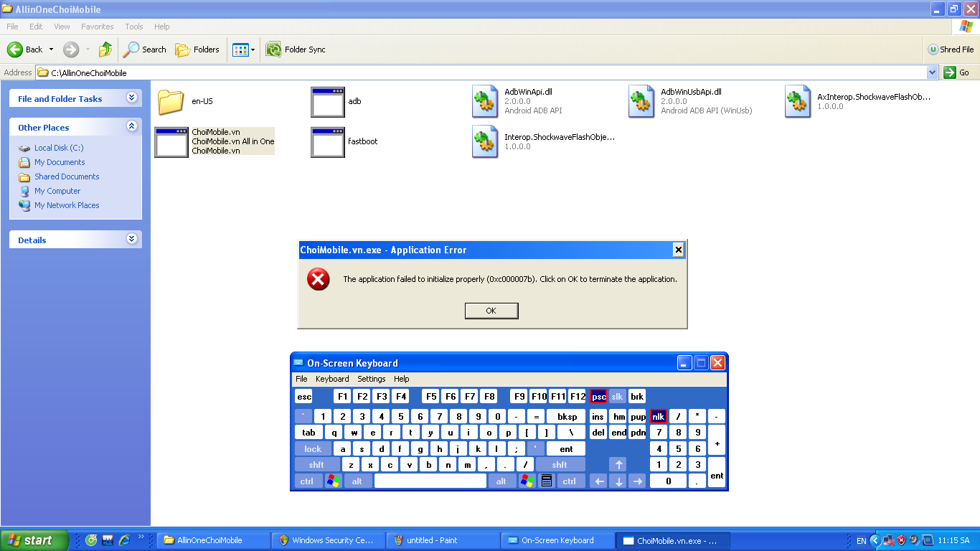The height and width of the screenshot is (551, 980).
Task: Switch to Windows Security Center taskbar button
Action: (x=328, y=540)
